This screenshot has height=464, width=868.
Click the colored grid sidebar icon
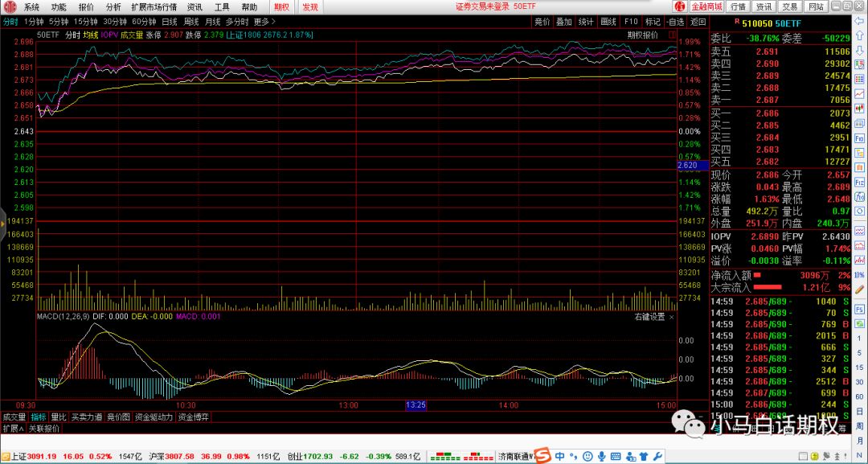(860, 80)
